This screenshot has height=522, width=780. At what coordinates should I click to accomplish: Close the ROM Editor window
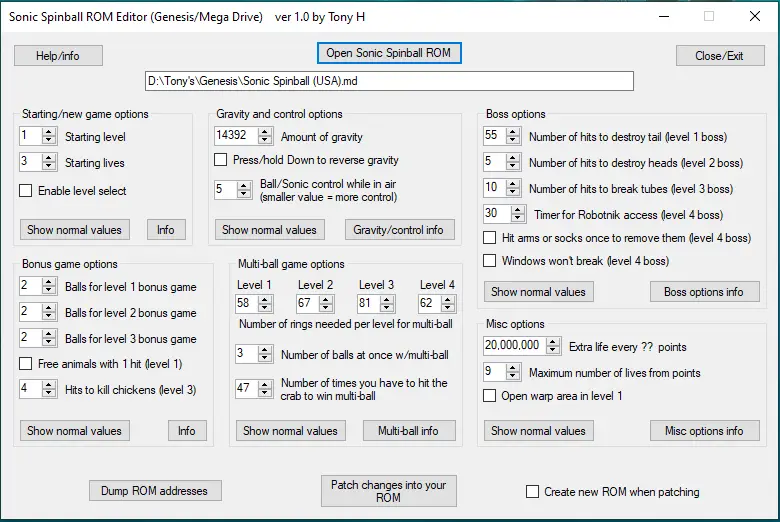pyautogui.click(x=755, y=16)
